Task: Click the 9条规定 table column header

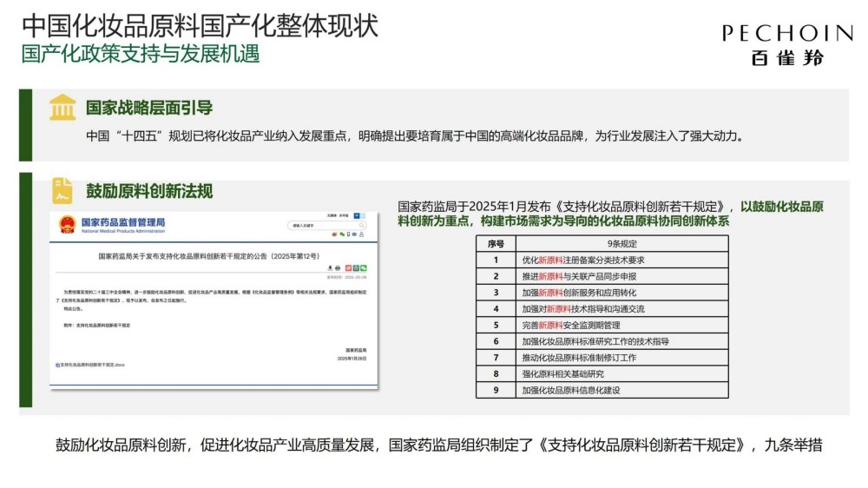Action: click(x=621, y=243)
